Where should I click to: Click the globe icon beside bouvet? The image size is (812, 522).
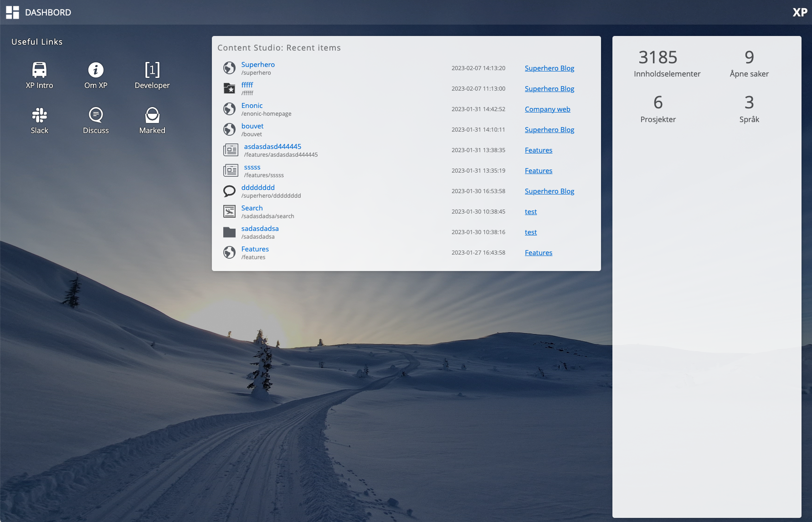229,129
